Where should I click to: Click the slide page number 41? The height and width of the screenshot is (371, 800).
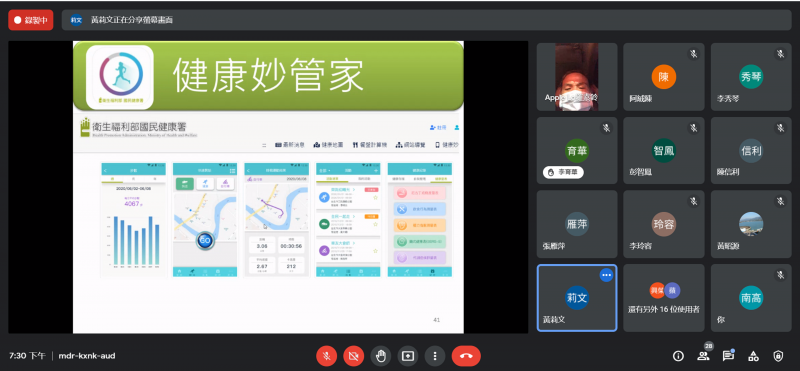click(436, 320)
